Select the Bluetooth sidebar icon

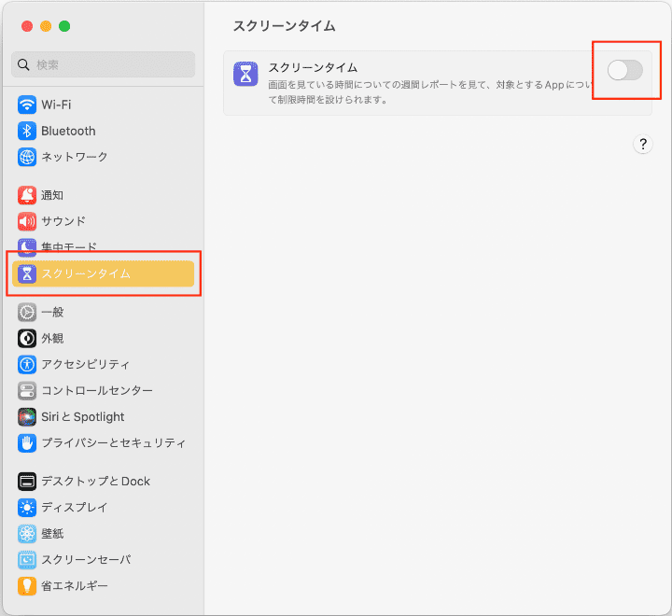click(27, 131)
